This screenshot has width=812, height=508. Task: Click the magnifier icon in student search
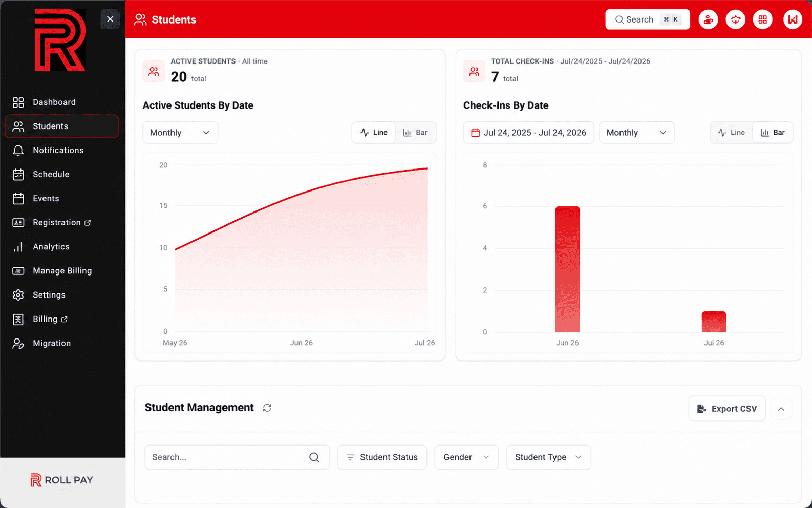point(314,457)
